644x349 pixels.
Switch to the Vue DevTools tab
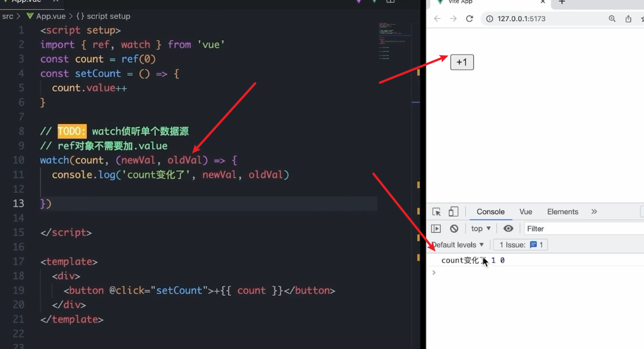click(x=526, y=212)
